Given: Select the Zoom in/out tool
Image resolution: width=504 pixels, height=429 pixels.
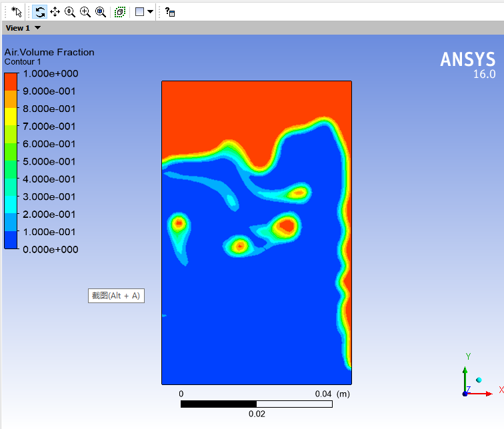Looking at the screenshot, I should pyautogui.click(x=70, y=12).
